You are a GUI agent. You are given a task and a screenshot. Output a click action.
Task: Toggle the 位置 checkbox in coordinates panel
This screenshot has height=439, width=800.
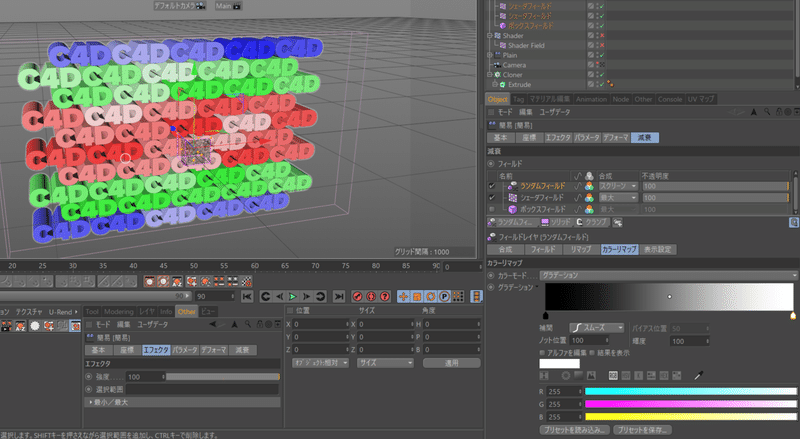click(290, 310)
